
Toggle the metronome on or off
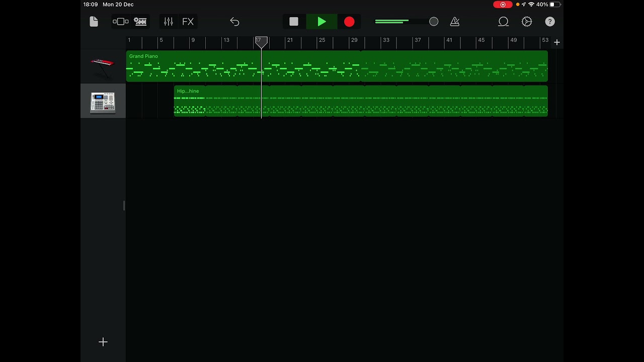tap(455, 22)
